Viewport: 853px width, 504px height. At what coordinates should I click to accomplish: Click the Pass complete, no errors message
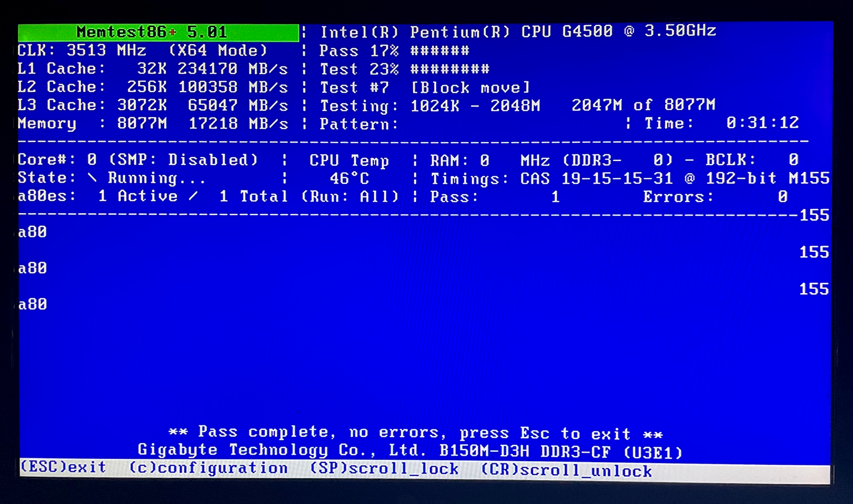[415, 433]
